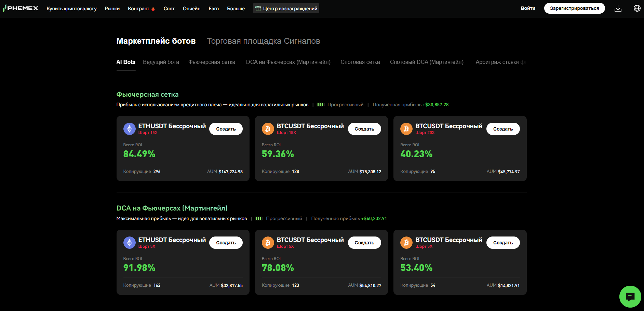This screenshot has height=311, width=644.
Task: Click the Bitcoin icon in the 59.36% card
Action: pyautogui.click(x=268, y=129)
